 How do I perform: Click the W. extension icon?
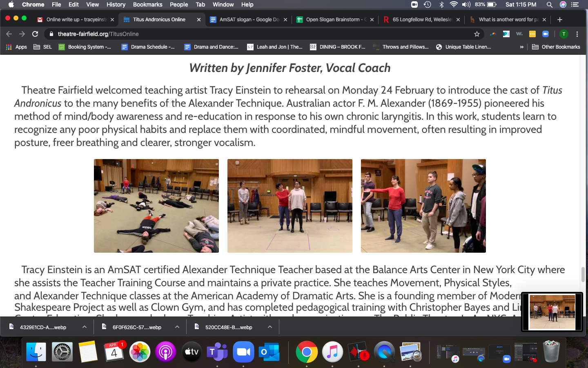(x=519, y=34)
